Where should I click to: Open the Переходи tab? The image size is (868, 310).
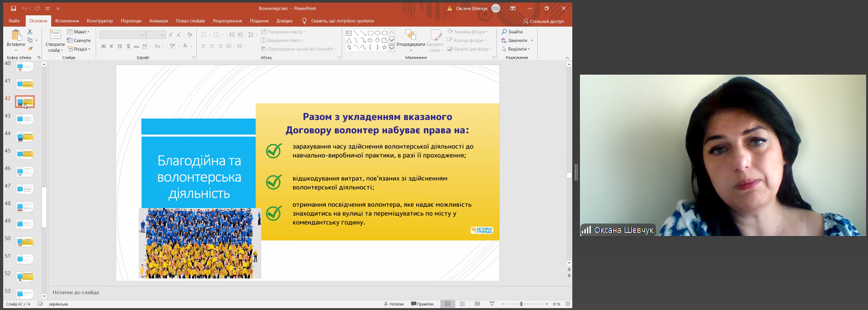131,21
